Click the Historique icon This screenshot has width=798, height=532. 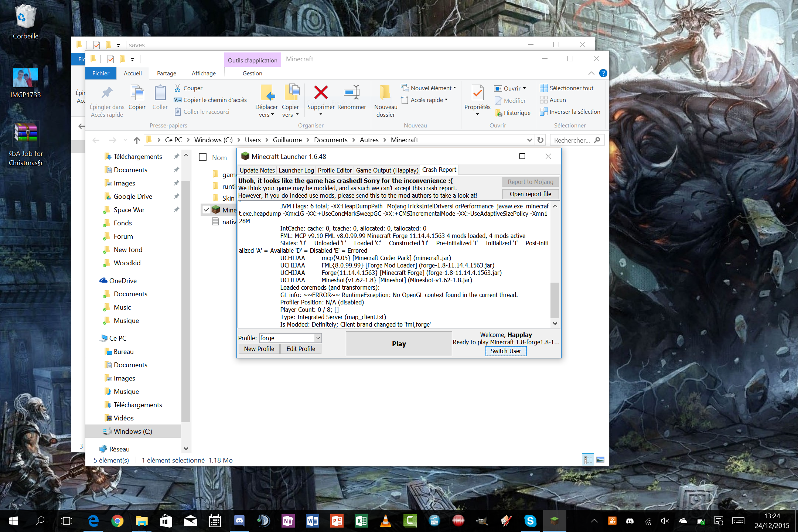tap(498, 113)
